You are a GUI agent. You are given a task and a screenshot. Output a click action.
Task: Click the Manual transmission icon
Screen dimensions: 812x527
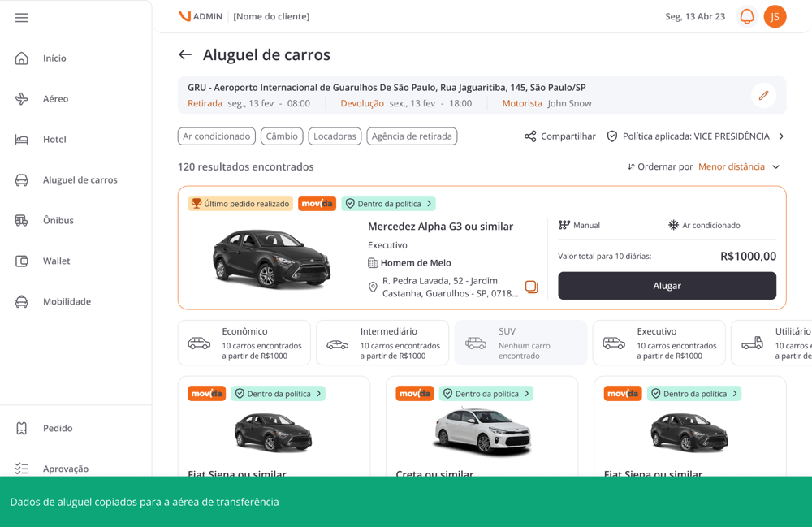click(564, 225)
